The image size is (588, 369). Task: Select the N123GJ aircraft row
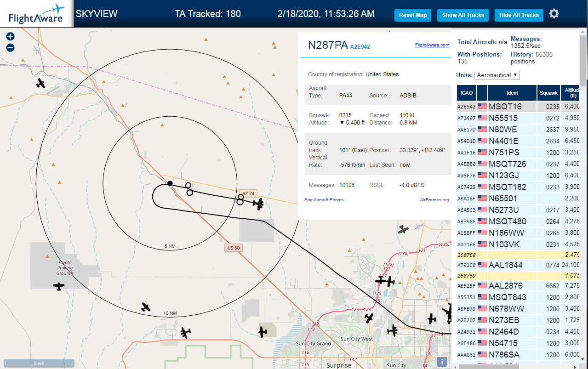point(518,176)
